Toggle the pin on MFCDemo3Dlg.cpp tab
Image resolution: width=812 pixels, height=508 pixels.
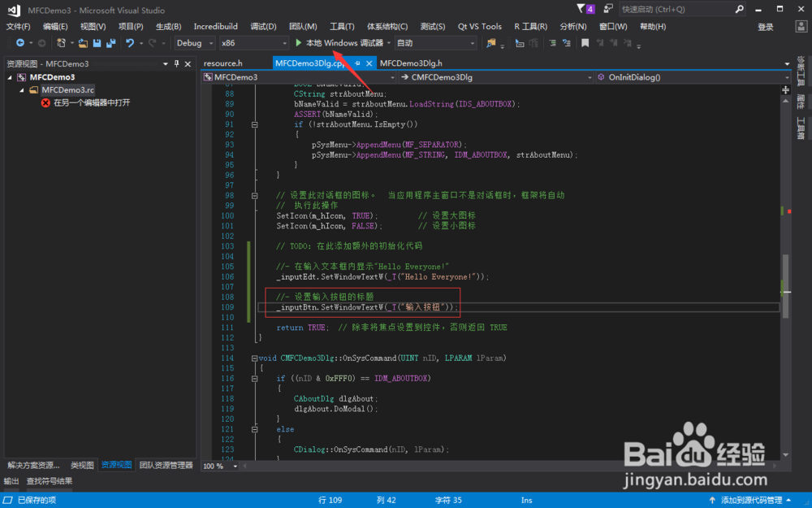(357, 63)
